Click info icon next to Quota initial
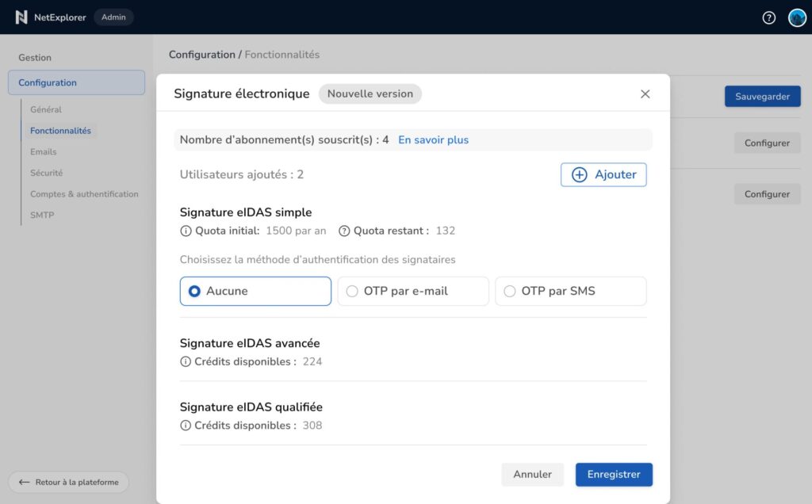Screen dimensions: 812x504 coord(186,231)
